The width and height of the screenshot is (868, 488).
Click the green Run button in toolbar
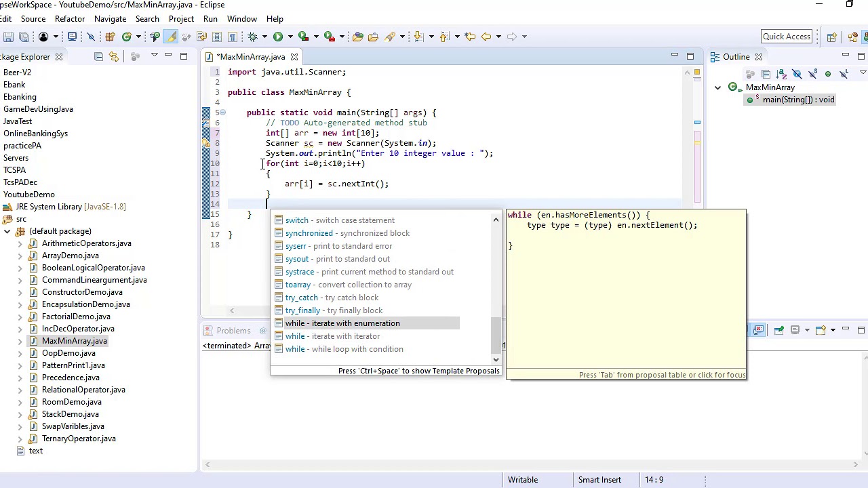277,37
